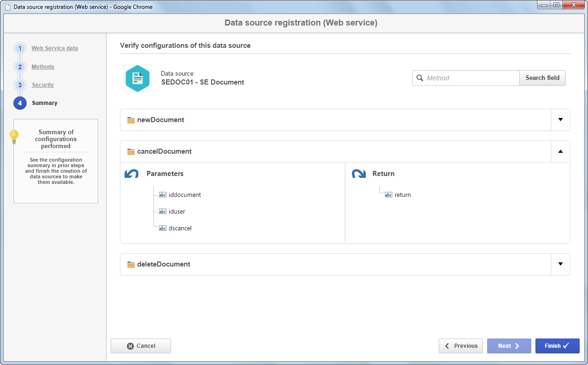The height and width of the screenshot is (365, 588).
Task: Click the magnifier icon in the Method search
Action: pos(420,78)
